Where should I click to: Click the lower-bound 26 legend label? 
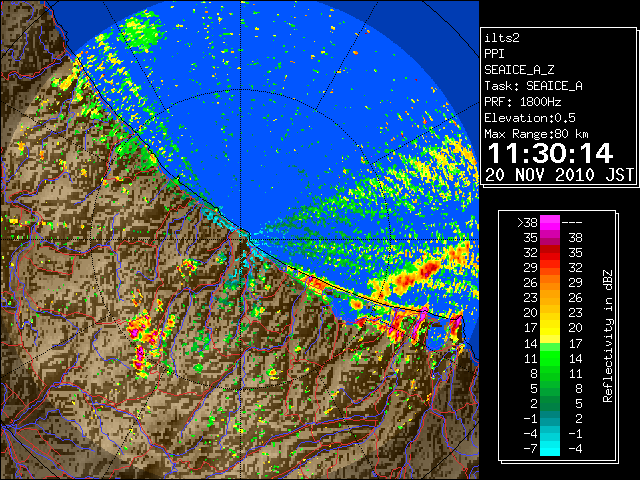tap(531, 283)
